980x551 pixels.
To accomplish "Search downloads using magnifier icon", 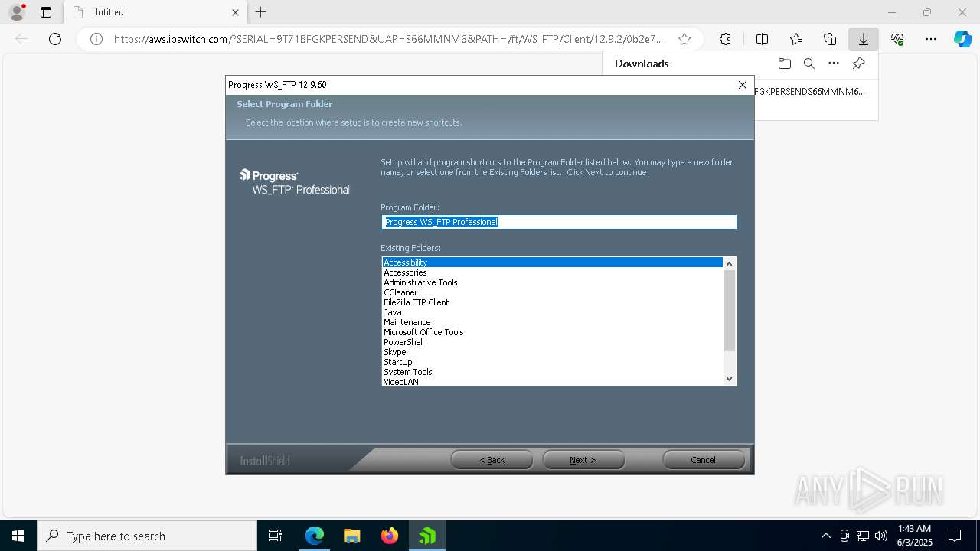I will (808, 64).
